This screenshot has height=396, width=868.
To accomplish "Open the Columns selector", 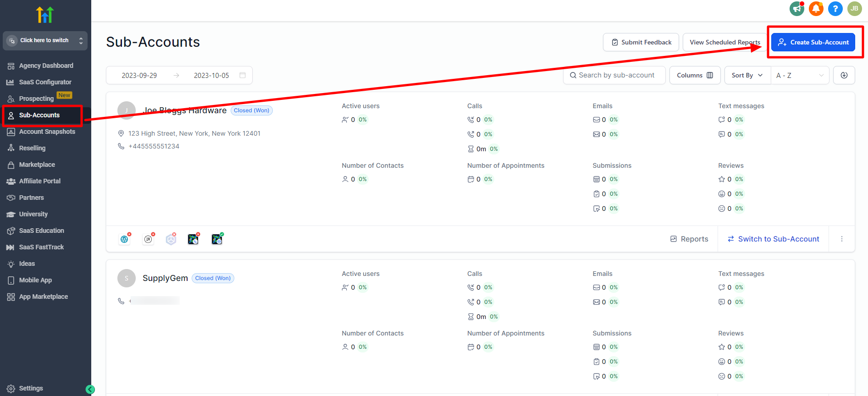I will (x=695, y=75).
